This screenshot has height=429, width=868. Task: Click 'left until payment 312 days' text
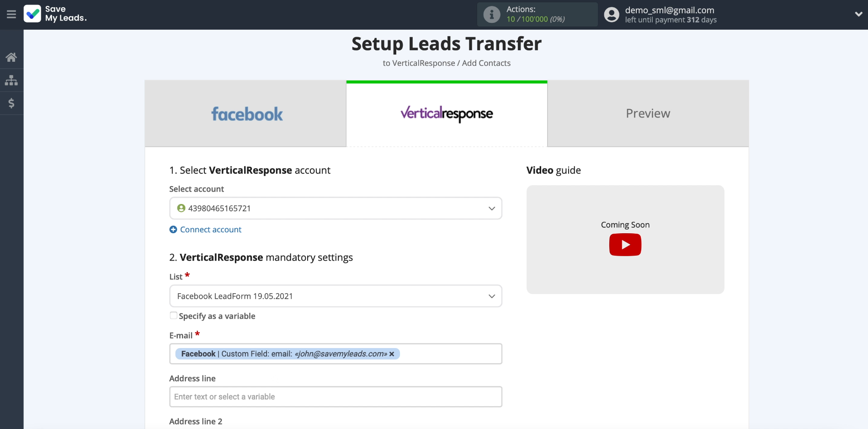click(x=671, y=20)
